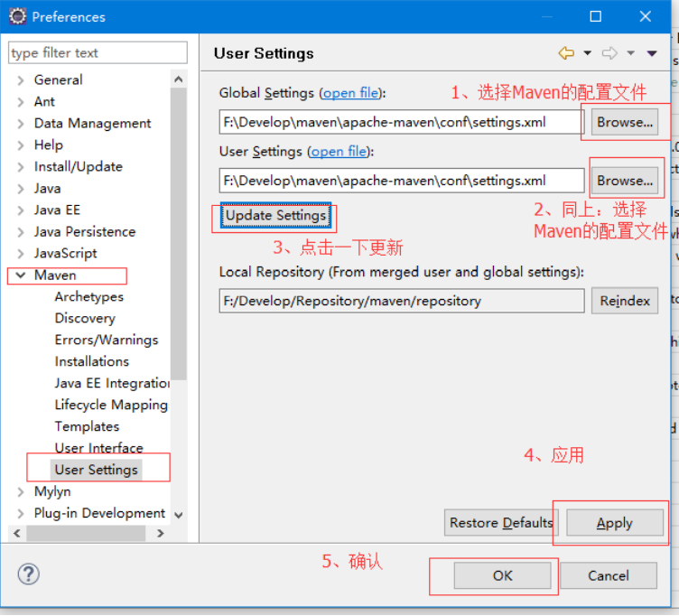Click the horizontal scroll right arrow

click(x=161, y=533)
